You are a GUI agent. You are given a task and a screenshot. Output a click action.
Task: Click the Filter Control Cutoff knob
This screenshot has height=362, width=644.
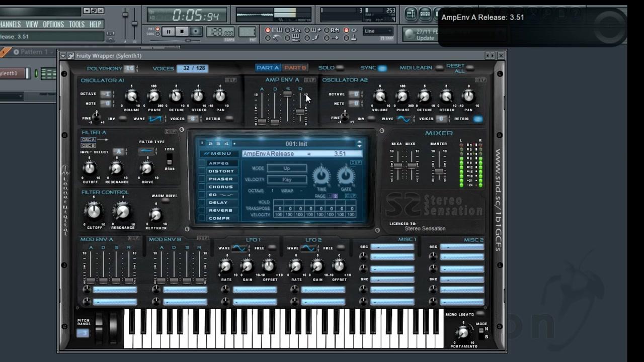[94, 212]
